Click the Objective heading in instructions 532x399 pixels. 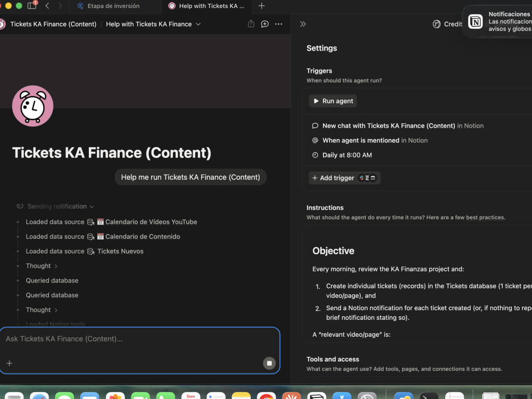tap(333, 251)
